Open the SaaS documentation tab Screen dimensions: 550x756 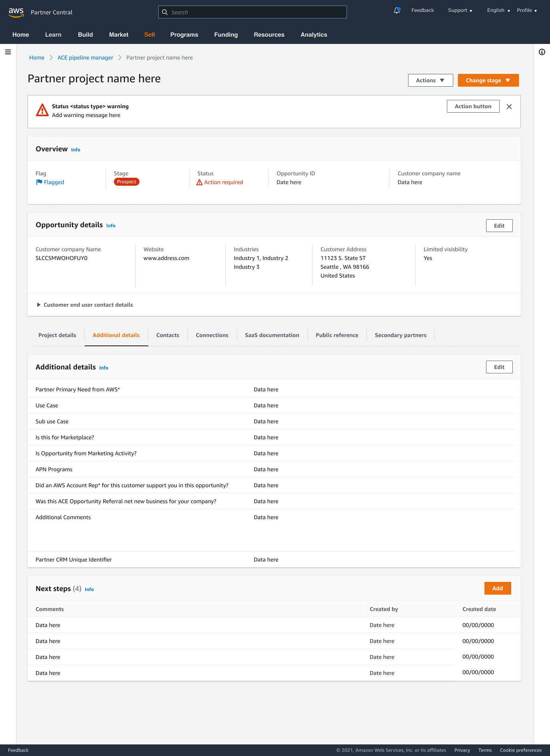272,335
